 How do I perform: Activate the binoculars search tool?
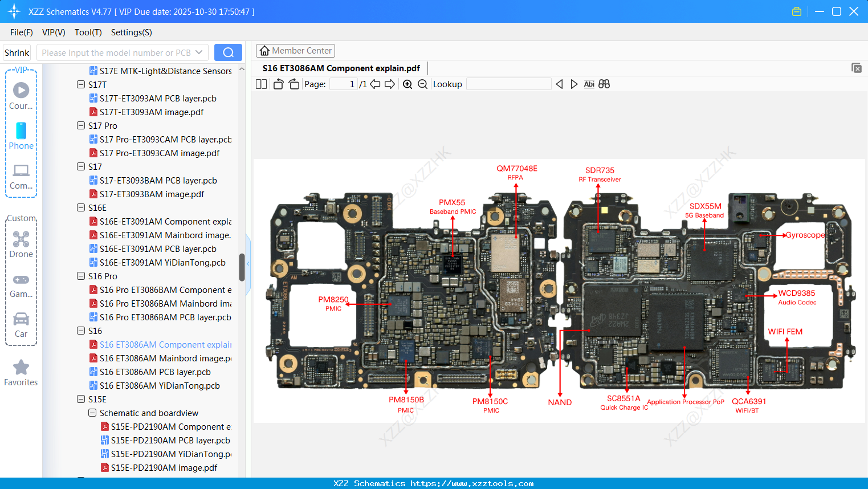pyautogui.click(x=604, y=84)
